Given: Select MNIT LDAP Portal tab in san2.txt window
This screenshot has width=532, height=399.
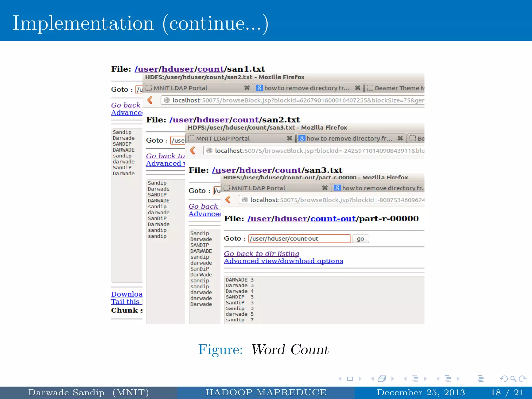Looking at the screenshot, I should point(197,88).
